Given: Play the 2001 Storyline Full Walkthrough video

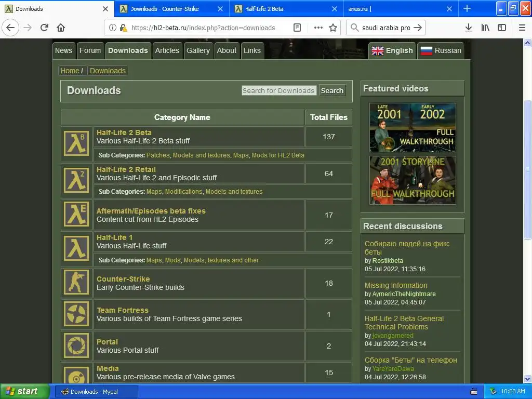Looking at the screenshot, I should (413, 180).
